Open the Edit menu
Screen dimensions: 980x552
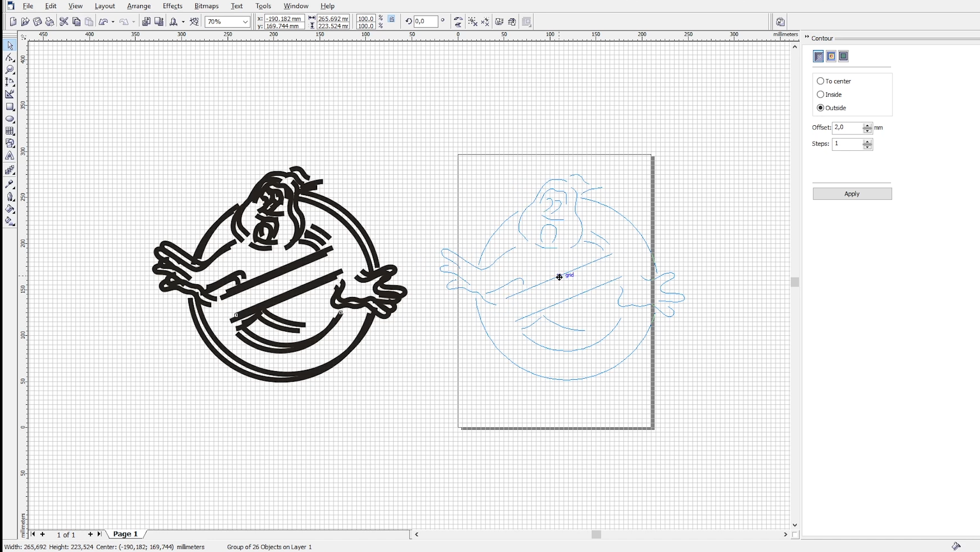[x=51, y=6]
